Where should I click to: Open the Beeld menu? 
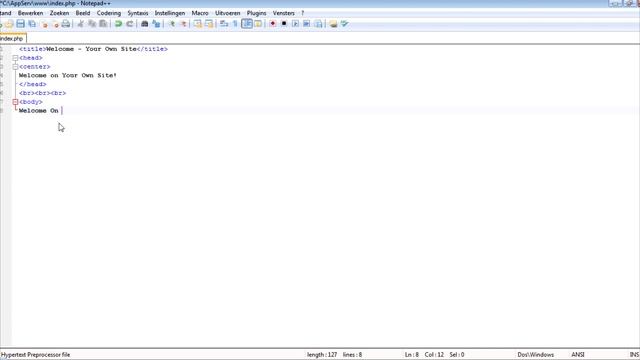83,13
